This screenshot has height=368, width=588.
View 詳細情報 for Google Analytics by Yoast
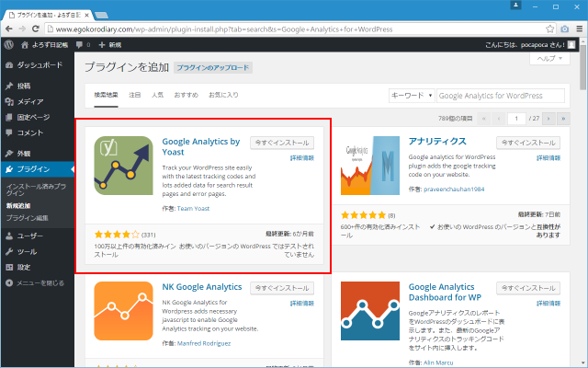(x=302, y=158)
